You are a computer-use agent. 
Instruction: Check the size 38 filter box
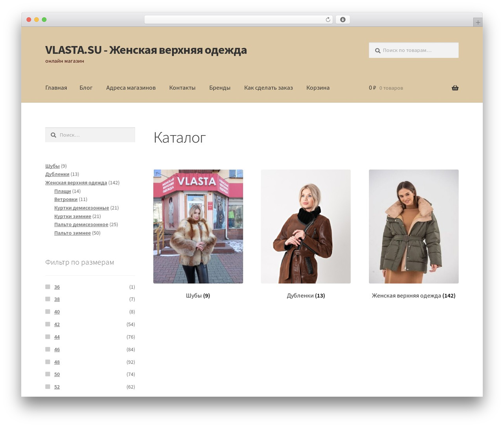click(48, 299)
